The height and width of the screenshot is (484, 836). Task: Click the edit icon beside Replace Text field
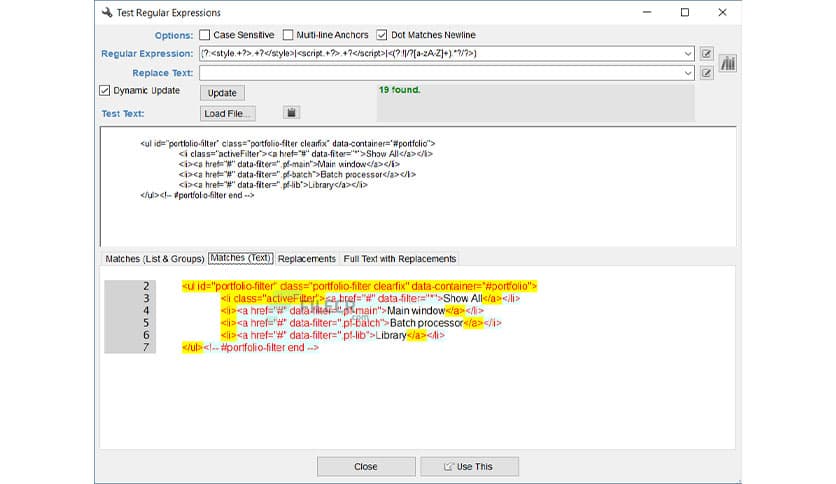[x=706, y=73]
